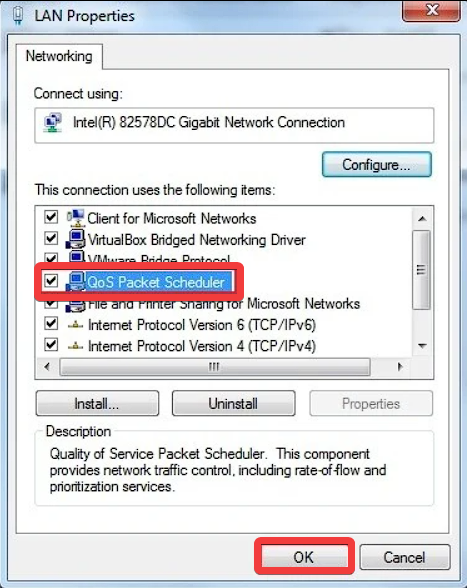This screenshot has width=467, height=588.
Task: Select the TCP/IPv6 protocol icon
Action: 75,325
